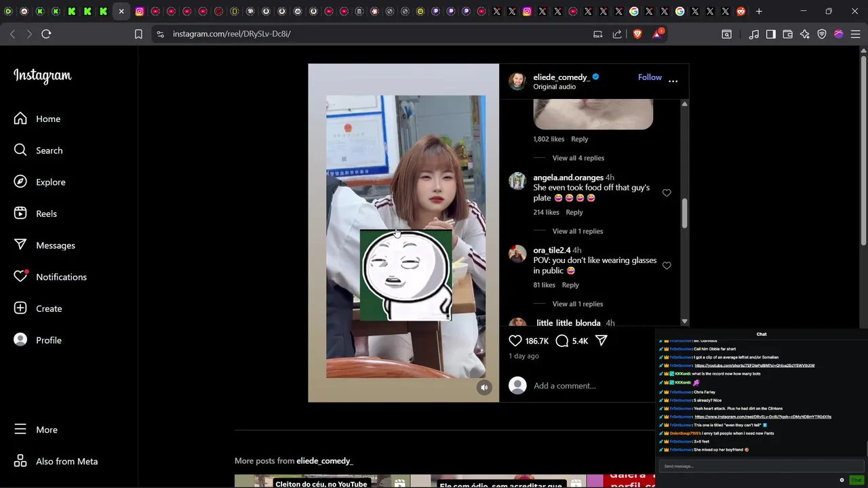Click the site info icon beside URL

[159, 34]
